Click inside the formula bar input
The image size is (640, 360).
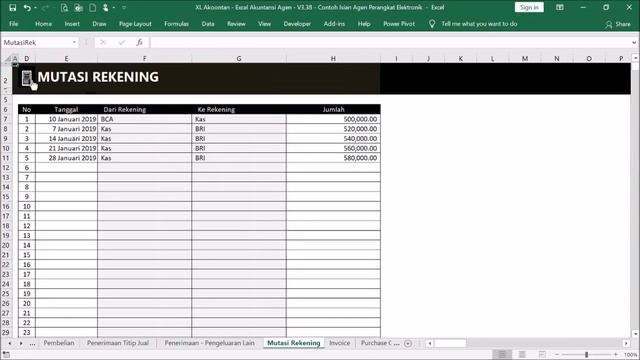pyautogui.click(x=390, y=42)
